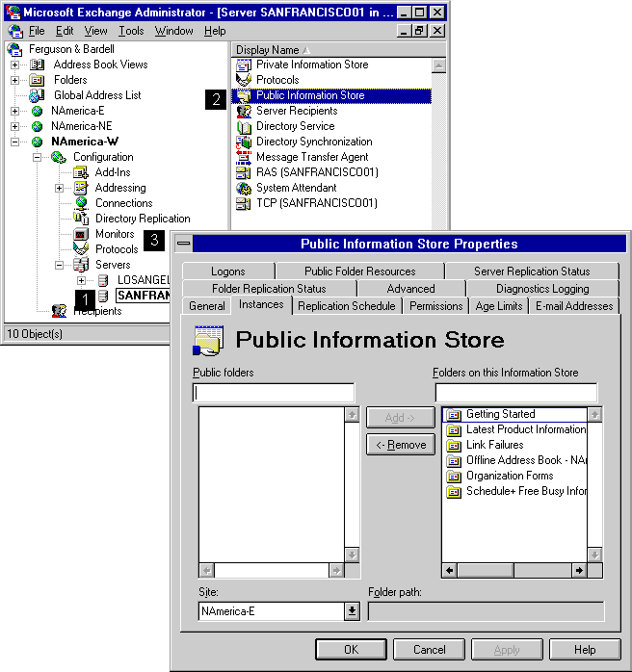632x672 pixels.
Task: Open the dialog system menu box
Action: point(183,244)
